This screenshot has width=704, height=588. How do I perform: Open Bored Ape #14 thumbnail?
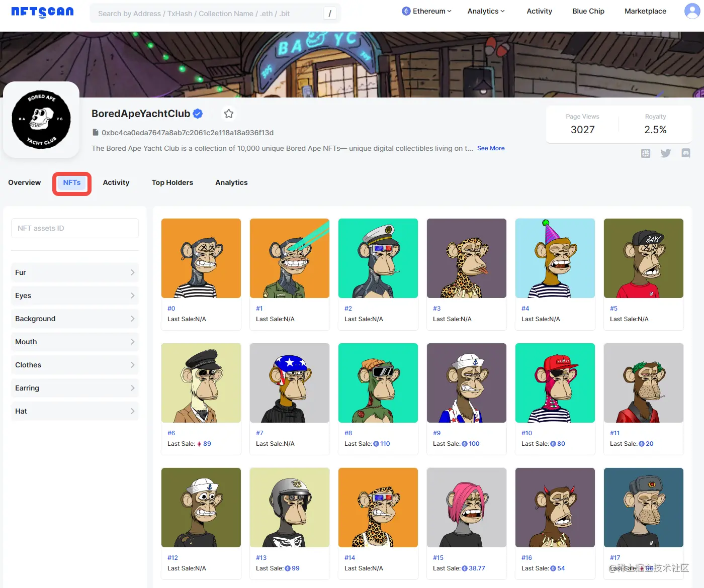pos(378,508)
